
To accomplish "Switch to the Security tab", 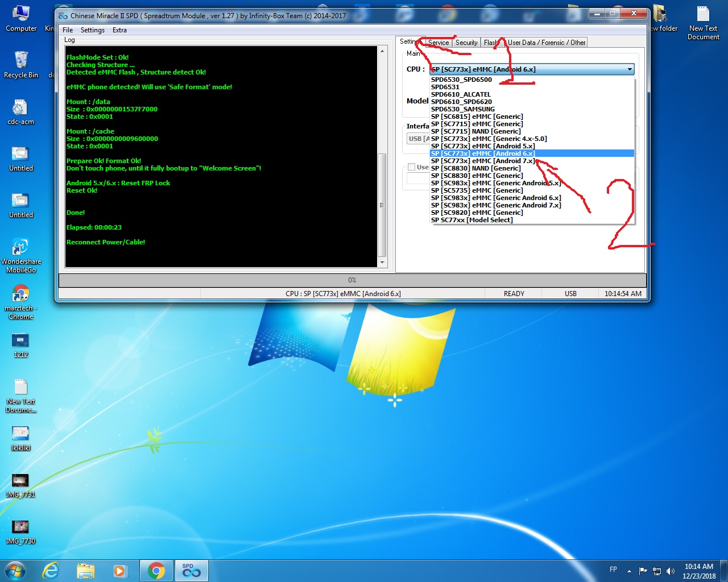I will pyautogui.click(x=466, y=43).
